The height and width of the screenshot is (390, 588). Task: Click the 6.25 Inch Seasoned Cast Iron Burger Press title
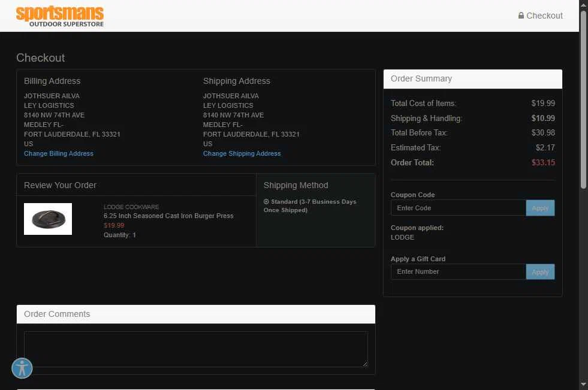168,216
